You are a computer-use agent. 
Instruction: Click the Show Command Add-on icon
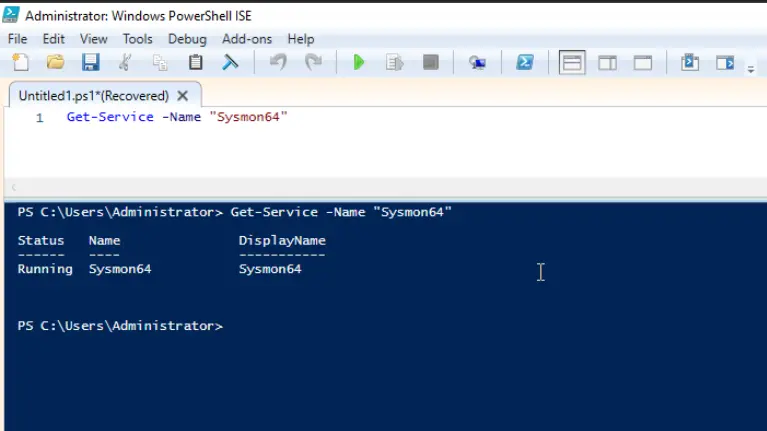725,63
